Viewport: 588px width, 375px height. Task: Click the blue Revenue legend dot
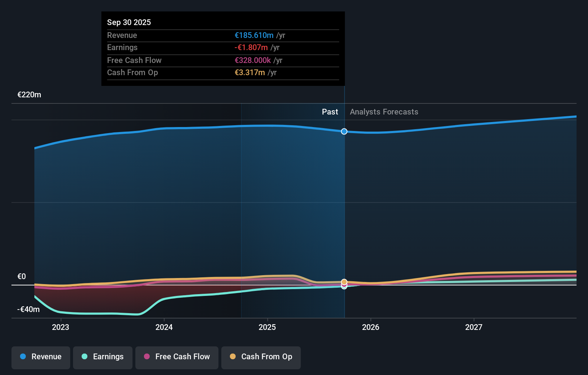pos(23,357)
